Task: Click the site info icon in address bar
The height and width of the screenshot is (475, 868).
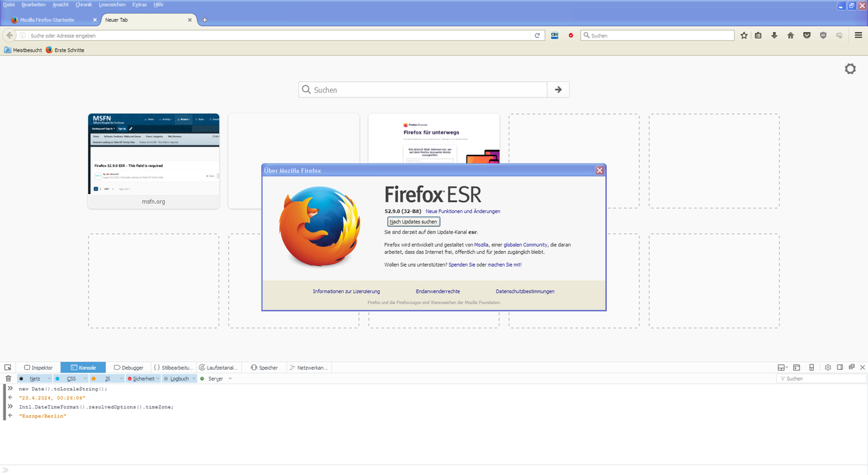Action: click(22, 35)
